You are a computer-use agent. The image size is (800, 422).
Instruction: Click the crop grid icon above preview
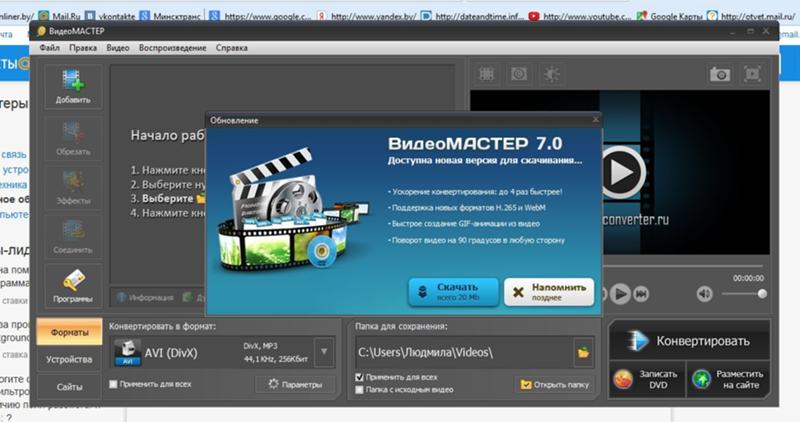tap(486, 75)
